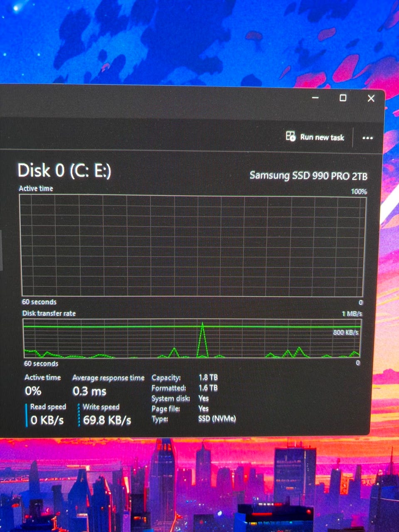The image size is (399, 532).
Task: Click the Samsung SSD 990 PRO 2TB label
Action: click(308, 176)
